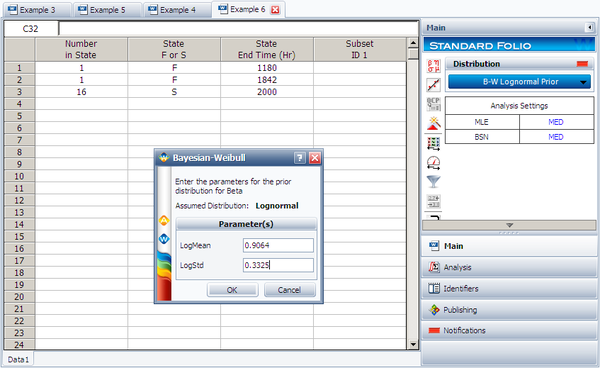Click the LogMean input field
The width and height of the screenshot is (600, 368).
[278, 245]
